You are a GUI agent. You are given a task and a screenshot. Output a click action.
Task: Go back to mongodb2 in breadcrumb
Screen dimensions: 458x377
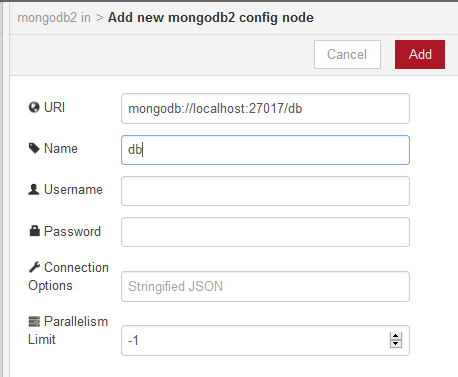[x=54, y=18]
